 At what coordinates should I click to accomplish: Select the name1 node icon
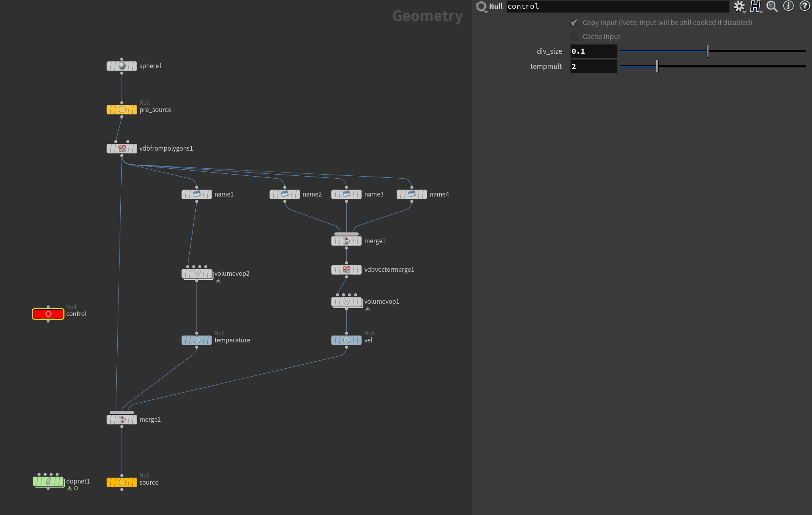pyautogui.click(x=197, y=194)
